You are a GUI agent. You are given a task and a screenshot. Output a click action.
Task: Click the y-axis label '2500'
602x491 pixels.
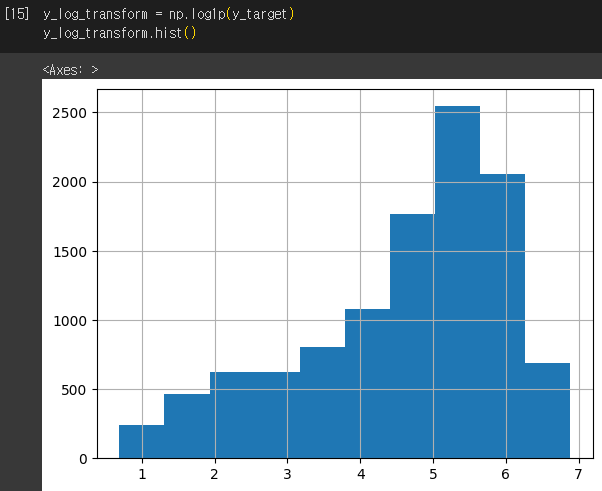[69, 113]
